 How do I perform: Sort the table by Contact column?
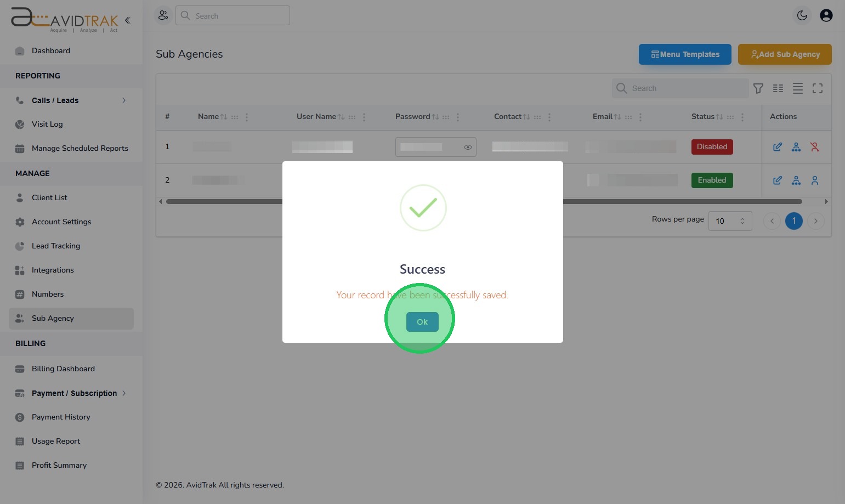tap(526, 117)
